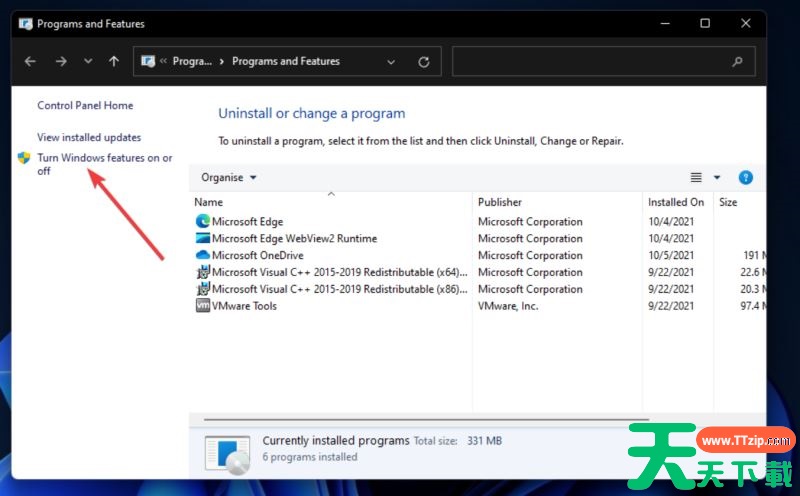Click the WebView2 Runtime icon
The width and height of the screenshot is (800, 496).
(203, 238)
